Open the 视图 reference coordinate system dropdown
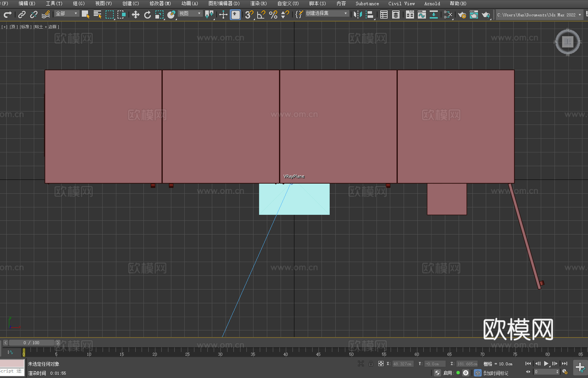This screenshot has height=378, width=588. pyautogui.click(x=190, y=13)
